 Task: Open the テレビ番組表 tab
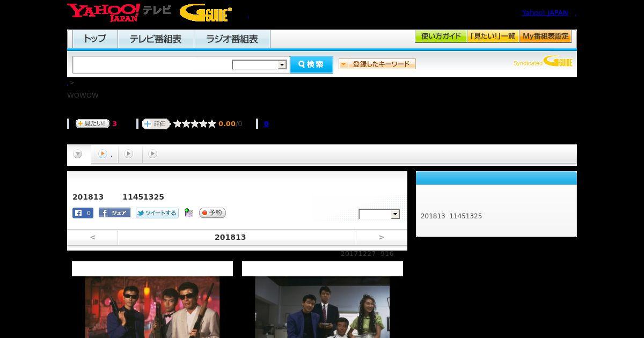click(x=156, y=39)
